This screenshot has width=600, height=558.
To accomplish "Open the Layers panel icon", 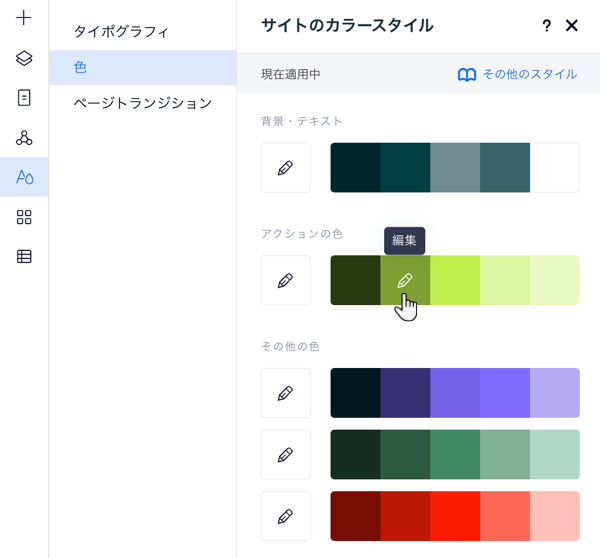I will click(x=24, y=58).
